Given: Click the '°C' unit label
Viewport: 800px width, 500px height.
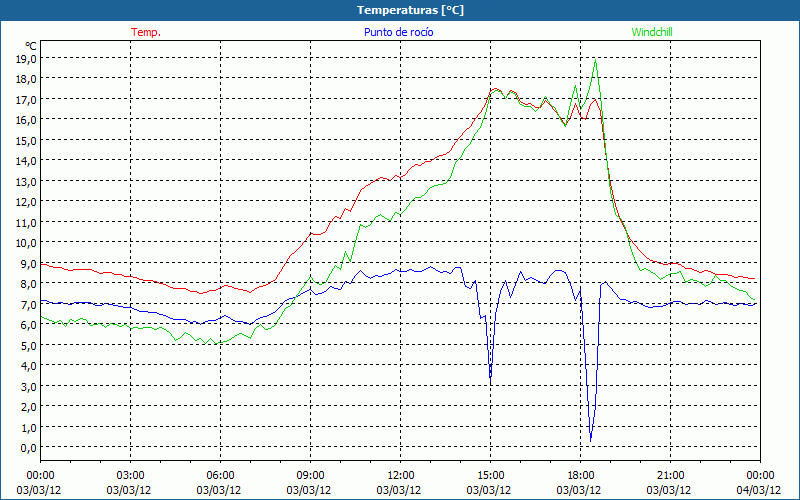Looking at the screenshot, I should pos(31,46).
